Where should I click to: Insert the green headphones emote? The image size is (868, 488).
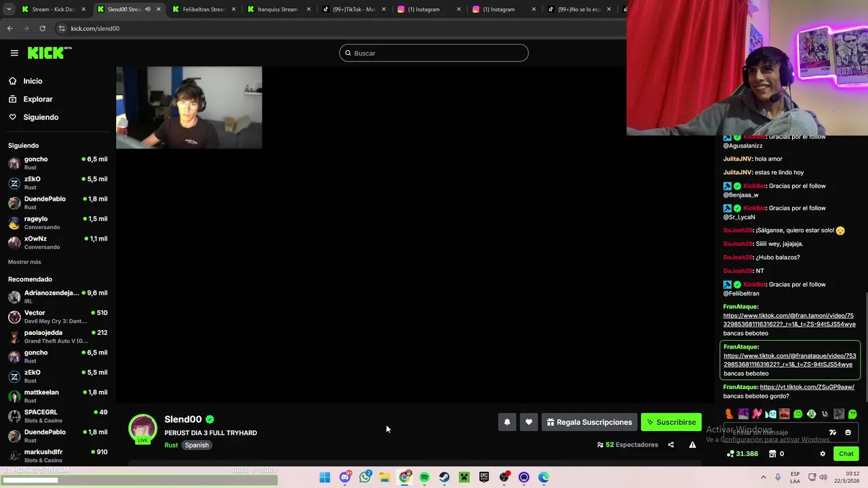point(811,414)
